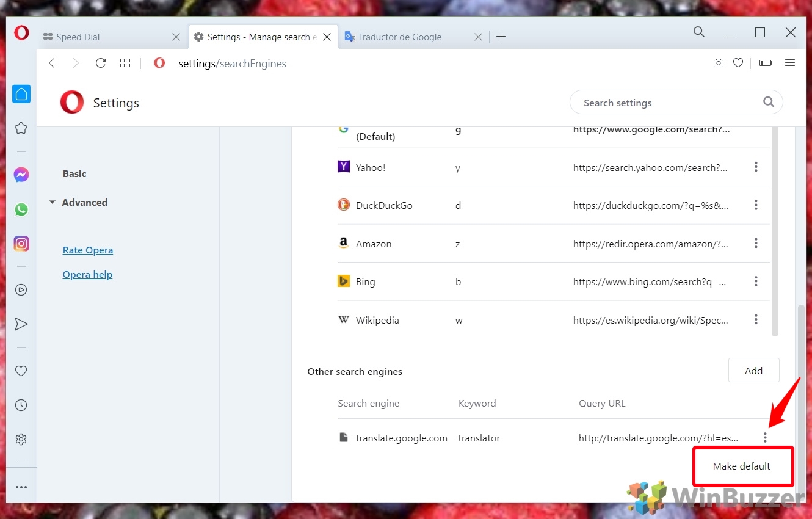The image size is (812, 519).
Task: Select the DuckDuckGo search engine name
Action: 384,205
